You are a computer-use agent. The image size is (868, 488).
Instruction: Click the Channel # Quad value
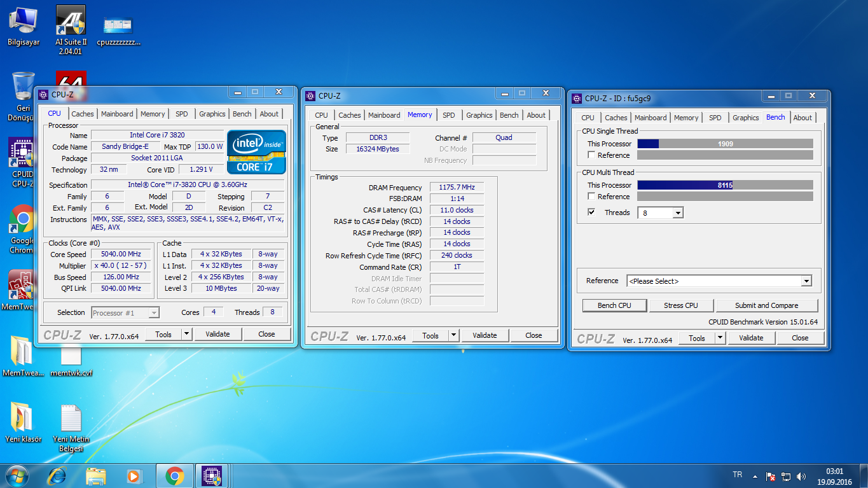click(x=504, y=137)
